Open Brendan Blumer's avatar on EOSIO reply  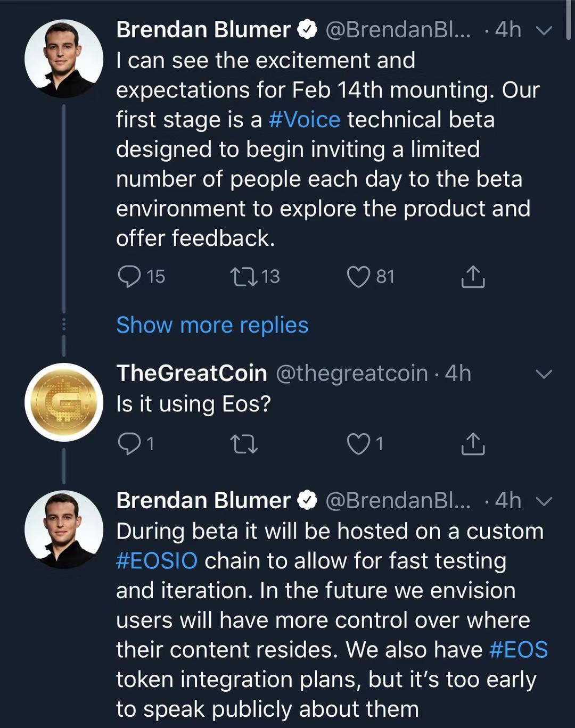click(64, 529)
